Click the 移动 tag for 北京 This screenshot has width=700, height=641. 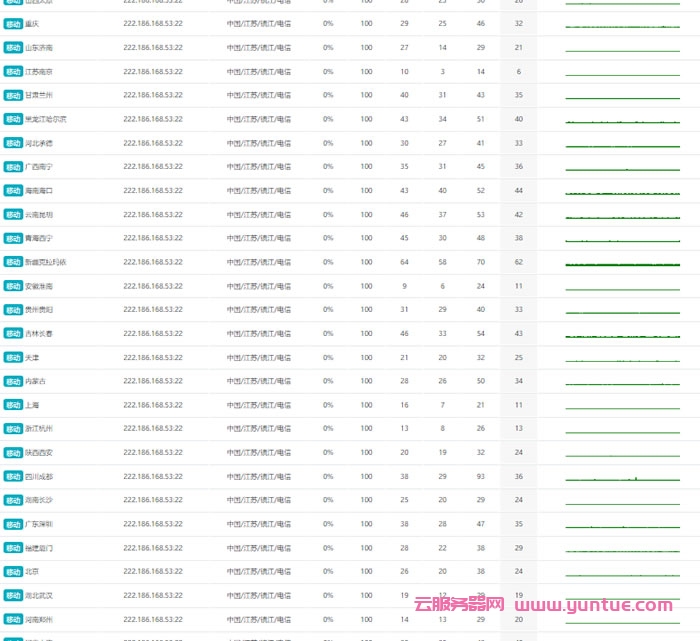12,572
